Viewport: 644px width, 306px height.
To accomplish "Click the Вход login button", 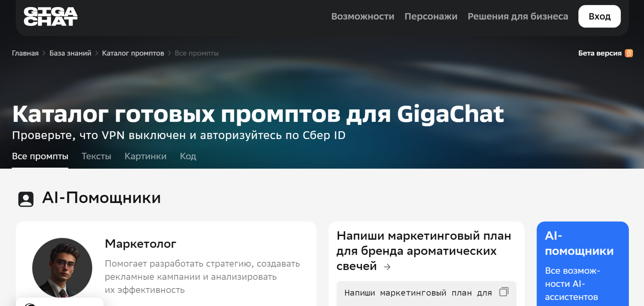I will [599, 16].
